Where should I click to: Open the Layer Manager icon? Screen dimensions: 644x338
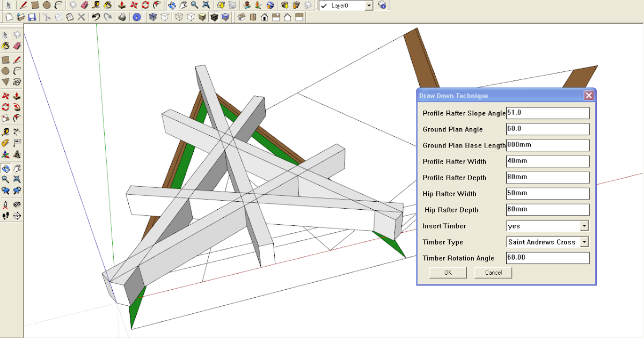tap(382, 5)
